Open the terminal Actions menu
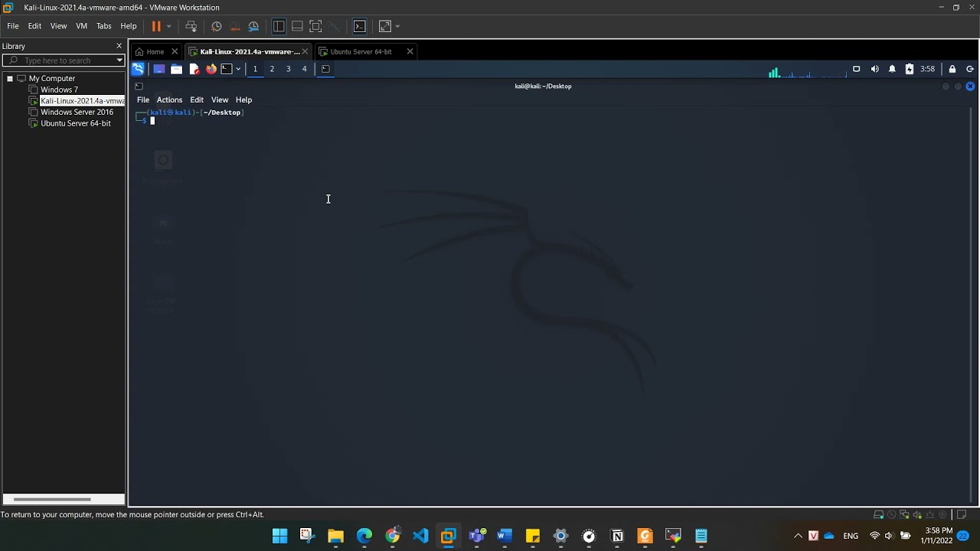This screenshot has width=980, height=551. 169,99
